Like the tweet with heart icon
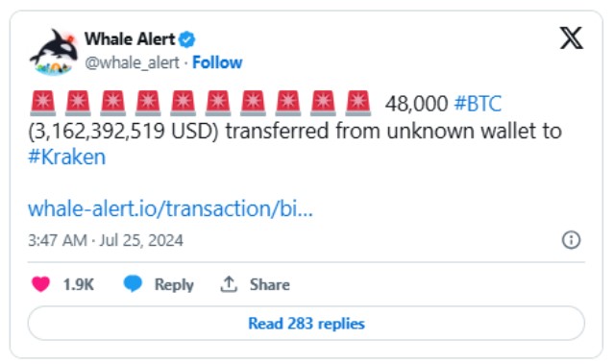The height and width of the screenshot is (364, 614). 40,284
